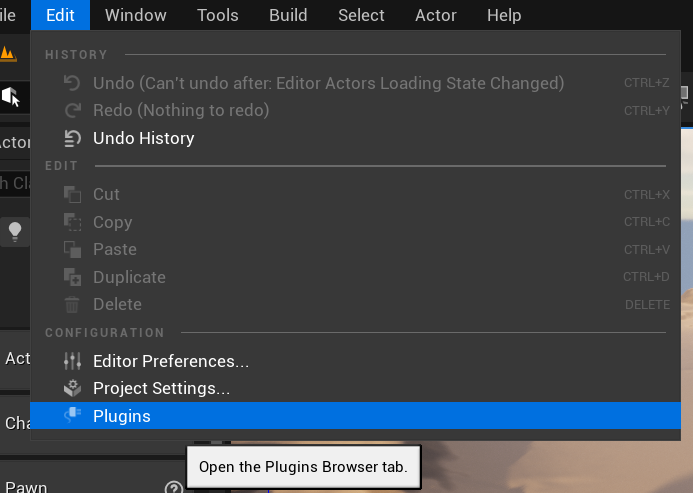Open the Window menu
The height and width of the screenshot is (493, 693).
[136, 15]
